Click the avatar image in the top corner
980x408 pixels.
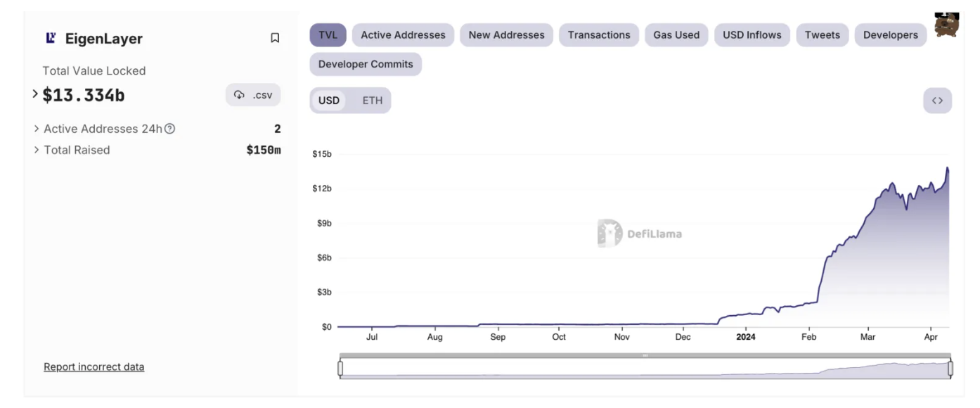946,25
